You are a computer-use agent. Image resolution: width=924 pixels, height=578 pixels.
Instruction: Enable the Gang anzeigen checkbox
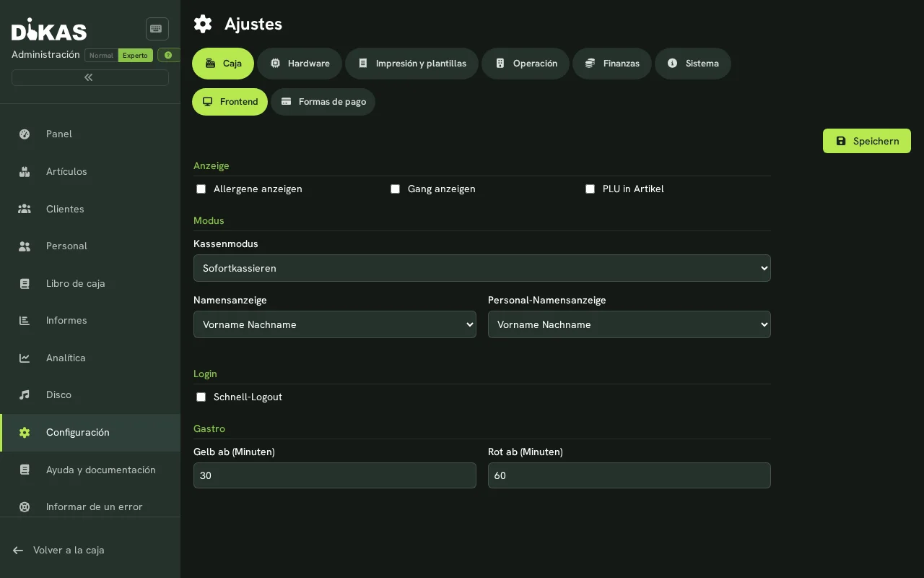click(x=395, y=189)
